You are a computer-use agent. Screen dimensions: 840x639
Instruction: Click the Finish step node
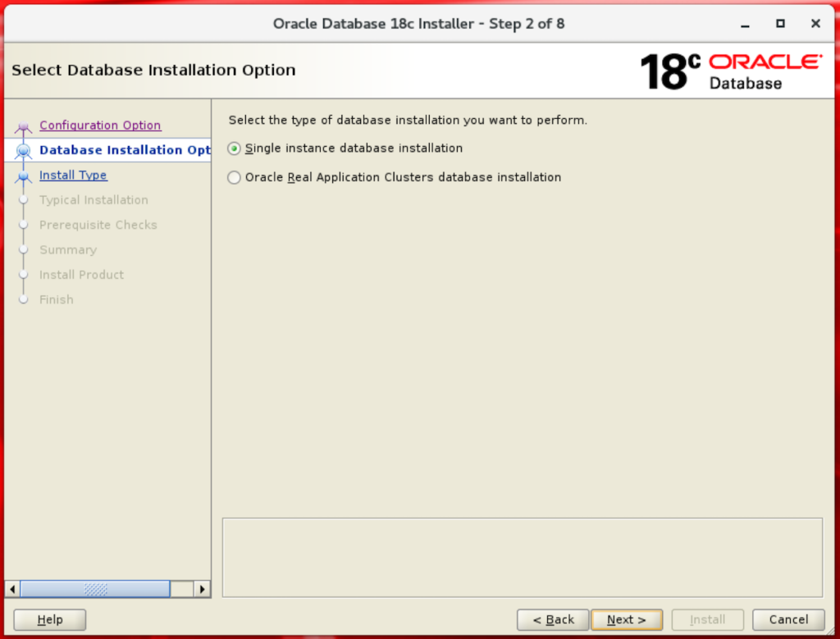point(23,299)
